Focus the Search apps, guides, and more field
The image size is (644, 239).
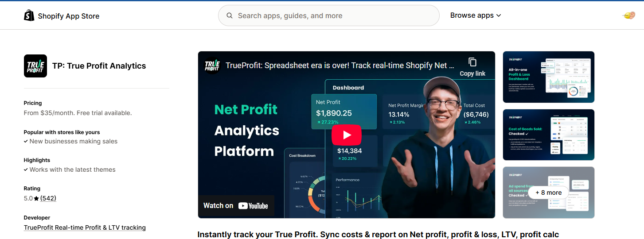(328, 15)
